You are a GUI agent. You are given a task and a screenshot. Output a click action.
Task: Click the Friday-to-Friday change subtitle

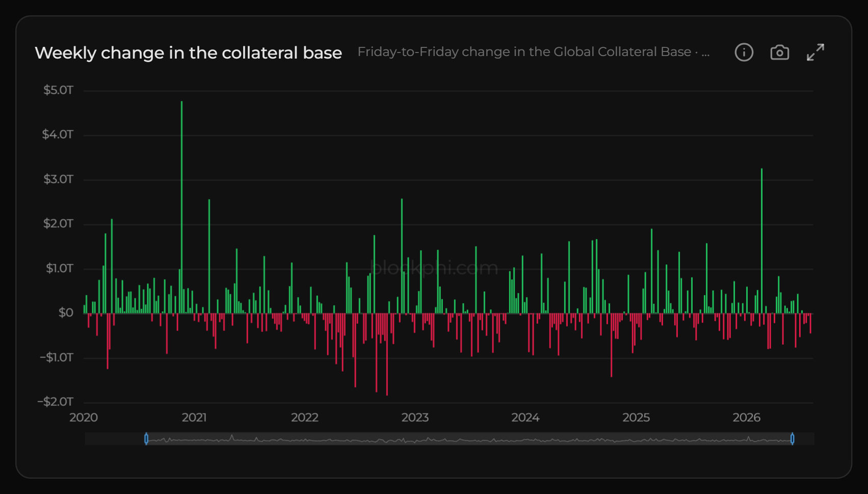point(534,52)
